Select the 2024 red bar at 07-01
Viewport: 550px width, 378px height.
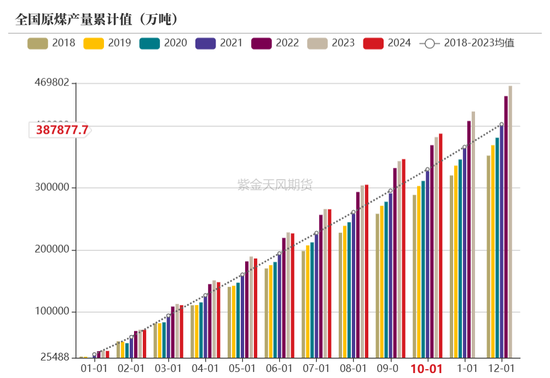coord(329,284)
